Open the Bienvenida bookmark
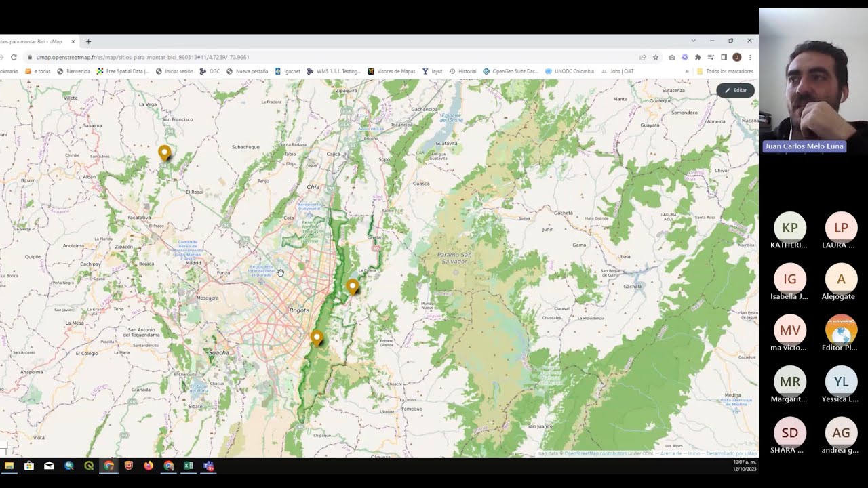868x488 pixels. click(73, 71)
